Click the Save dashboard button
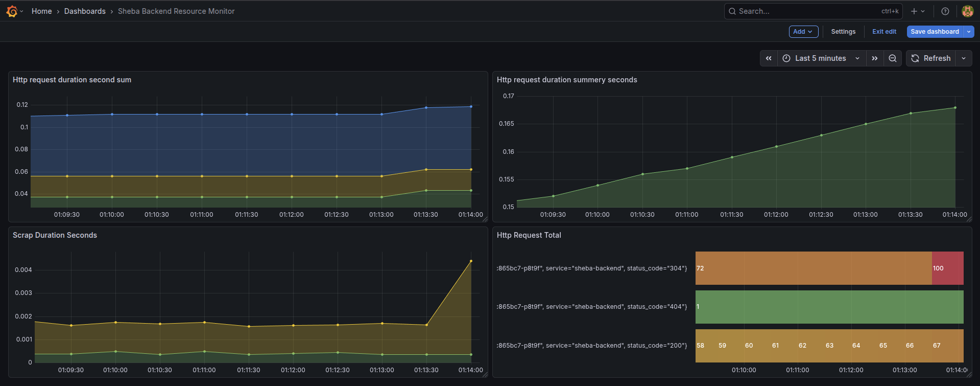The image size is (980, 386). click(935, 32)
